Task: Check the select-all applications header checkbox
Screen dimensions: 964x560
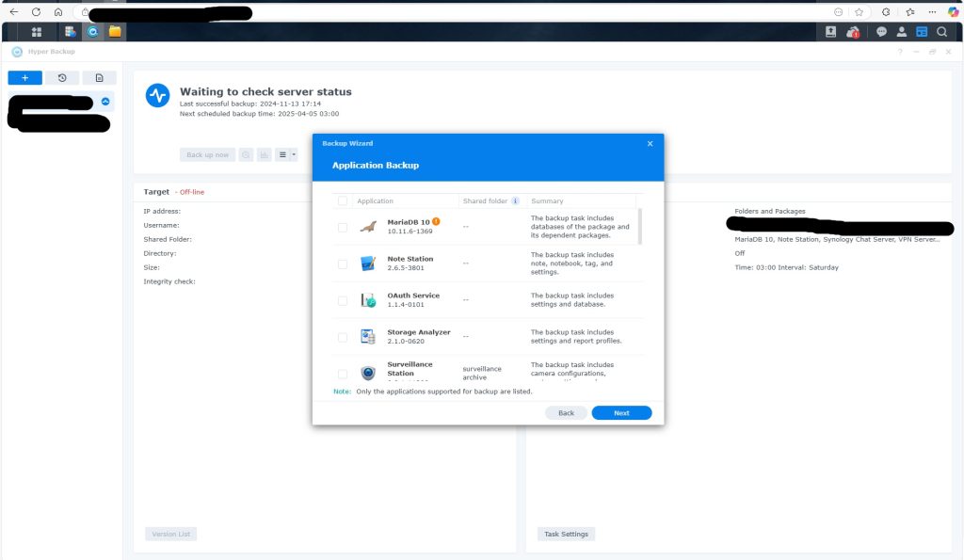Action: click(343, 201)
